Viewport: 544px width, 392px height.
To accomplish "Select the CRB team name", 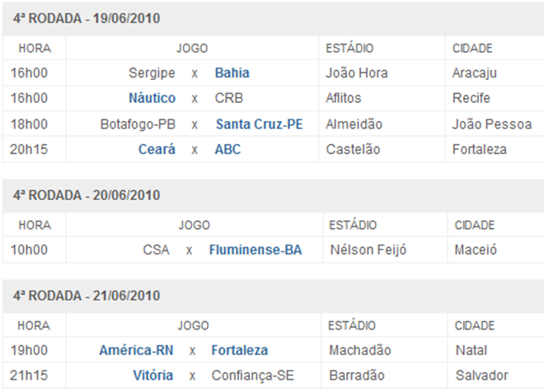I will (228, 98).
